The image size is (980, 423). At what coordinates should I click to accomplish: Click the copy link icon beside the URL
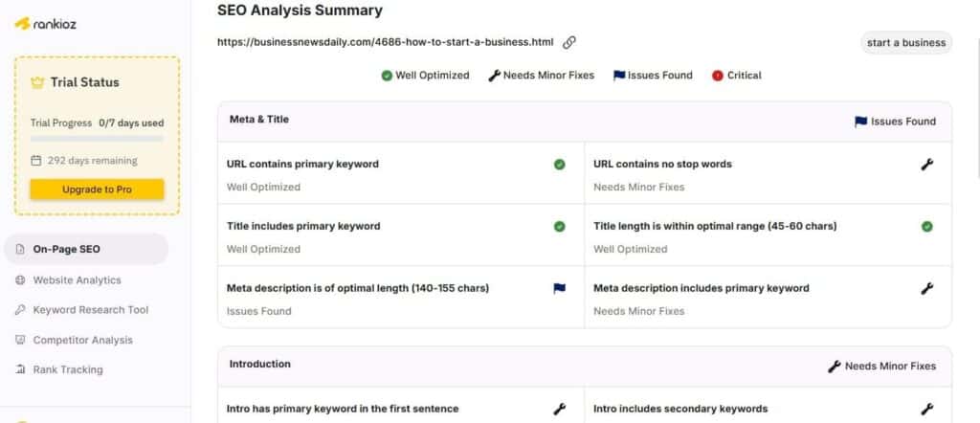tap(569, 42)
